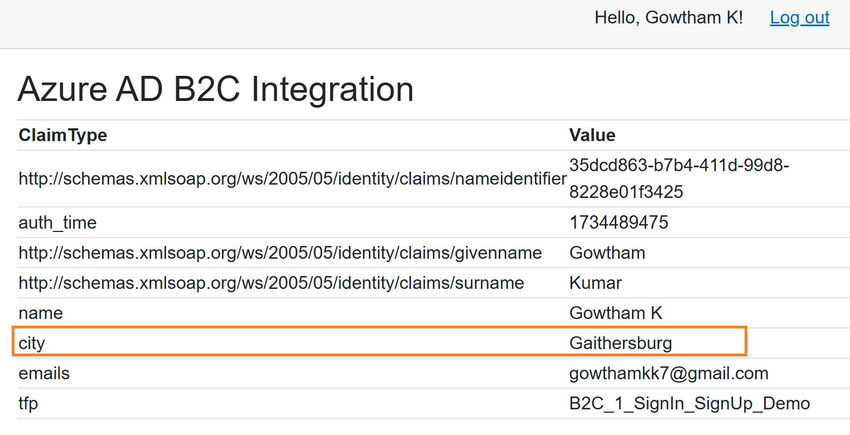Select the given name value Gowtham

coord(607,253)
